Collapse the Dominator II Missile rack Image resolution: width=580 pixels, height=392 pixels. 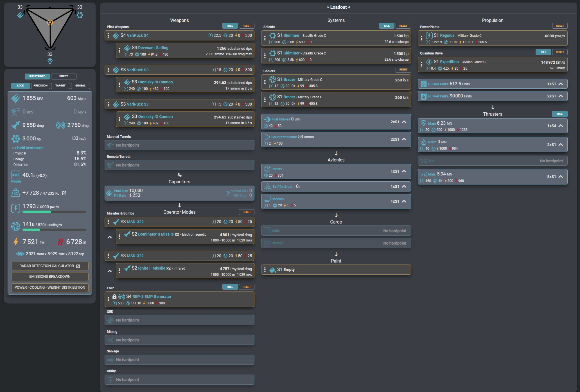click(110, 237)
